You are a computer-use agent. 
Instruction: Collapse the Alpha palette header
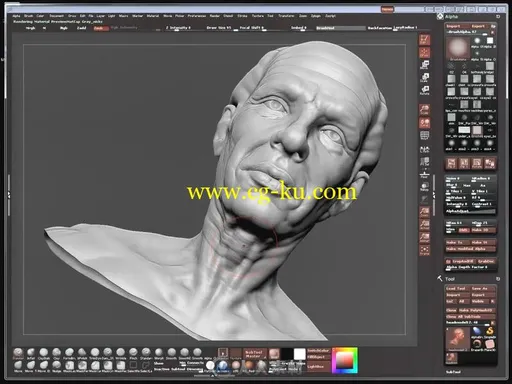452,16
